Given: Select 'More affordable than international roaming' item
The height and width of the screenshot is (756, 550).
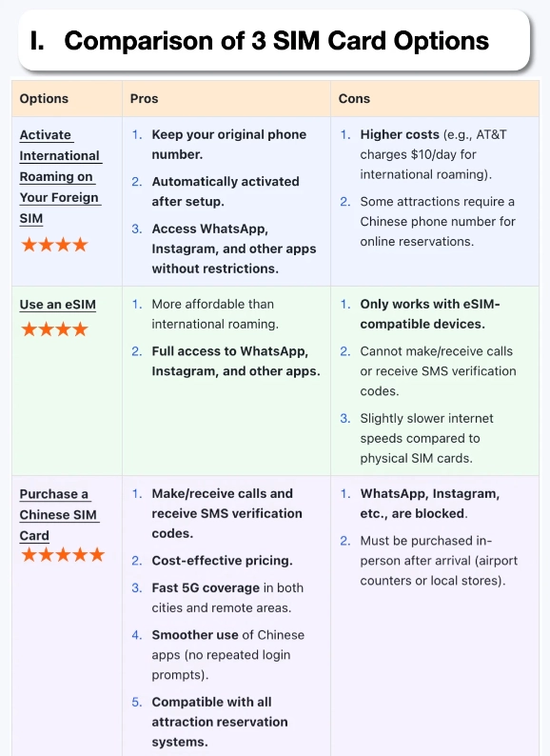Looking at the screenshot, I should (215, 314).
